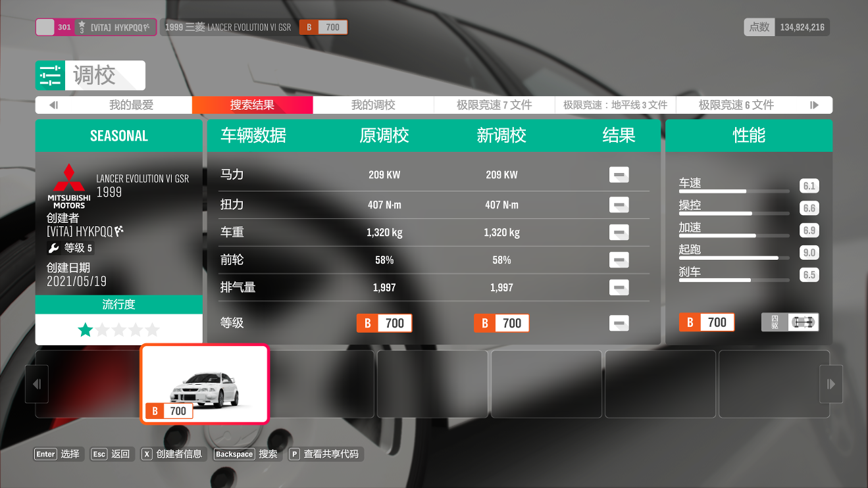
Task: Click the wrench icon beside 等级 5
Action: (x=54, y=249)
